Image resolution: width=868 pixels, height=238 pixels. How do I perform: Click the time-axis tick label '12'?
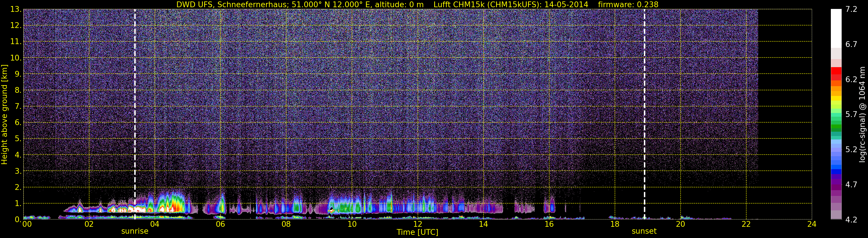(417, 224)
